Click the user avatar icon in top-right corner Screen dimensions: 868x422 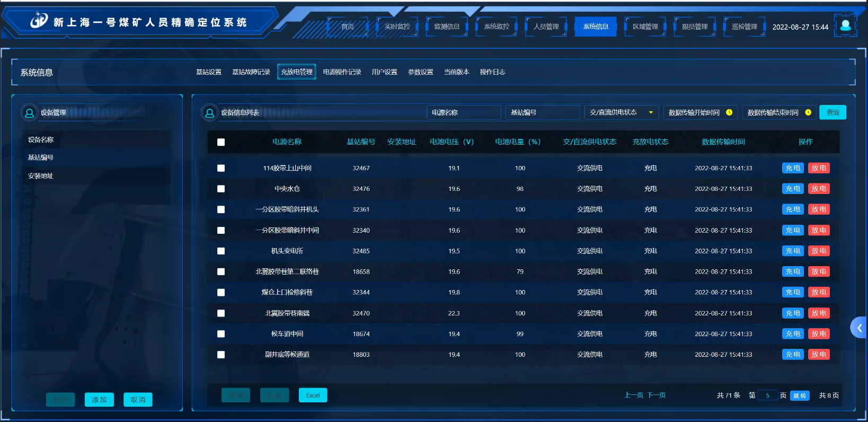coord(845,25)
